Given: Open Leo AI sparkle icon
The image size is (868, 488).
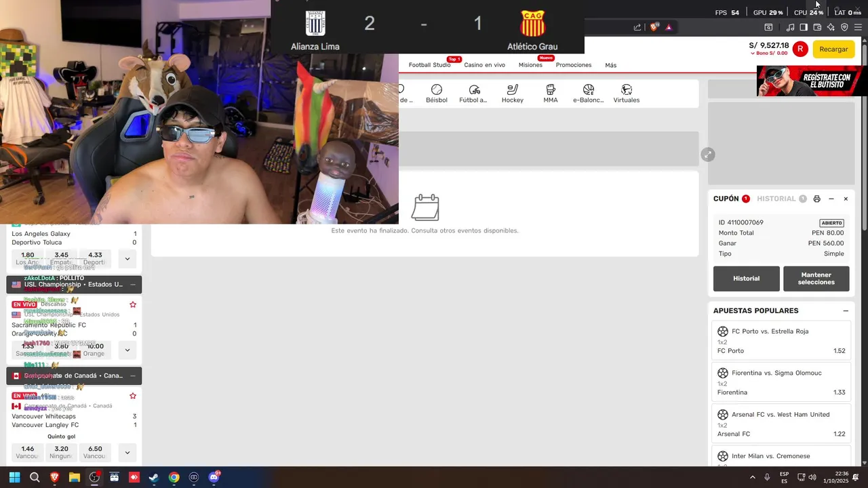Looking at the screenshot, I should point(831,27).
